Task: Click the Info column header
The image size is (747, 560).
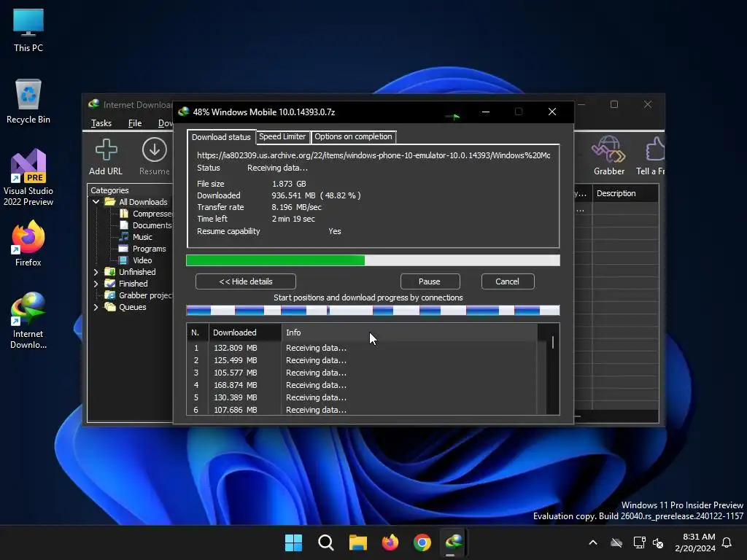Action: pos(410,332)
